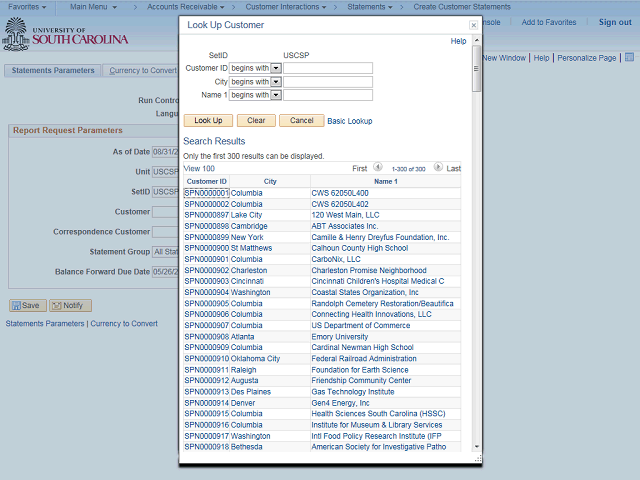Viewport: 640px width, 480px height.
Task: Open Statements breadcrumb menu
Action: coord(370,7)
